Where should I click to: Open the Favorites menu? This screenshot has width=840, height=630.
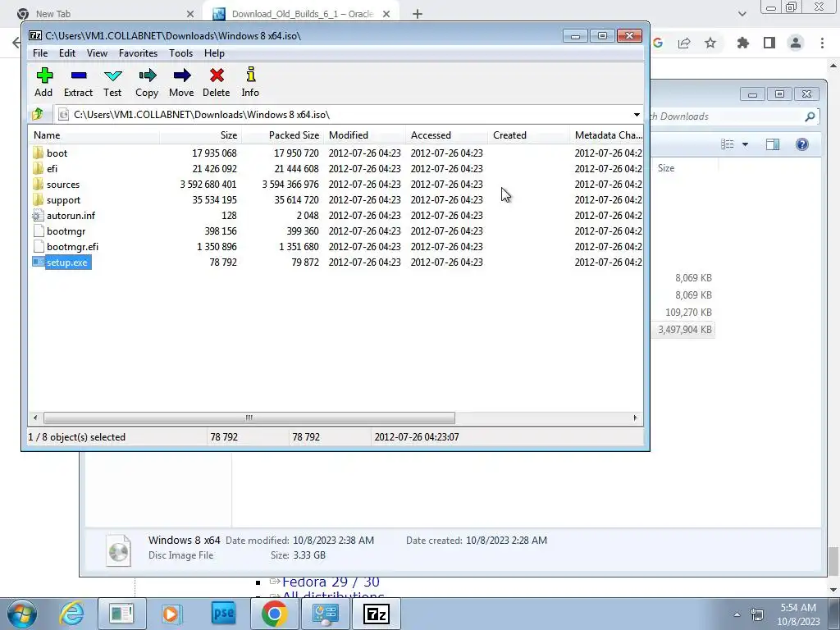pyautogui.click(x=138, y=53)
